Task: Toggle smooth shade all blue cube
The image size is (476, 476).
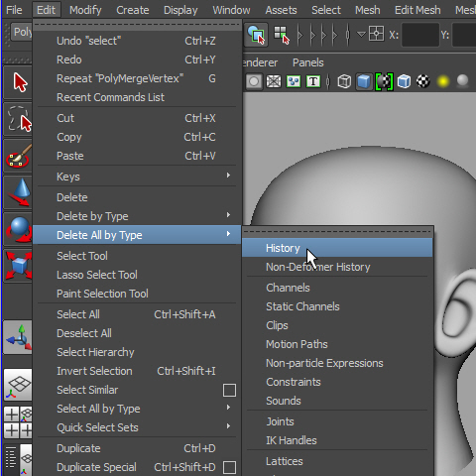Action: (x=364, y=81)
